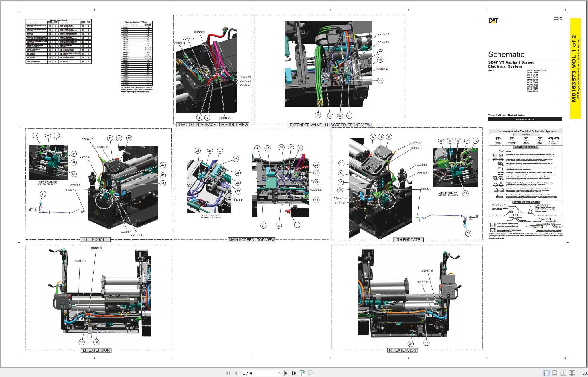The image size is (588, 377).
Task: Click the zoom percentage value in status bar
Action: 585,373
